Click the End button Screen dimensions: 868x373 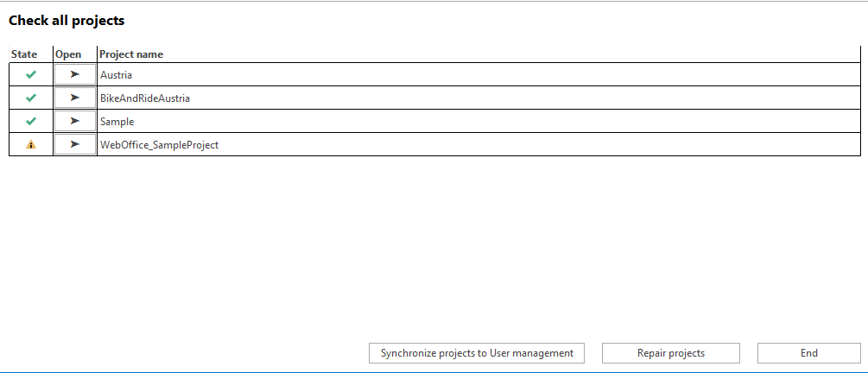tap(808, 353)
